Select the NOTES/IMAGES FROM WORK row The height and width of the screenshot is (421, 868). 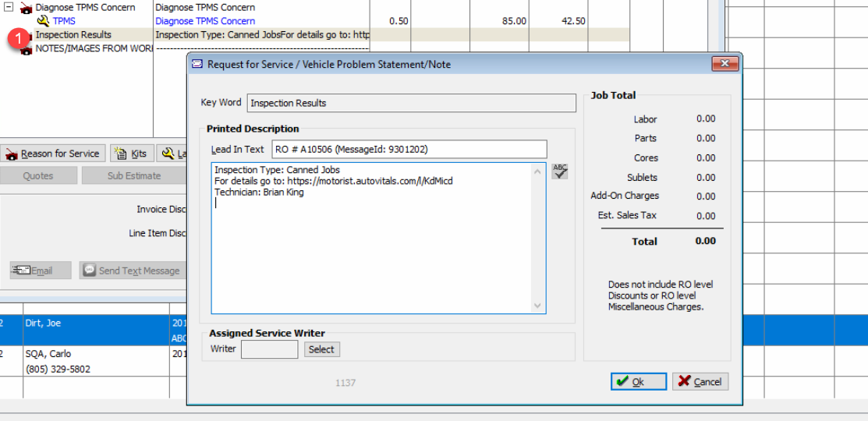tap(93, 48)
